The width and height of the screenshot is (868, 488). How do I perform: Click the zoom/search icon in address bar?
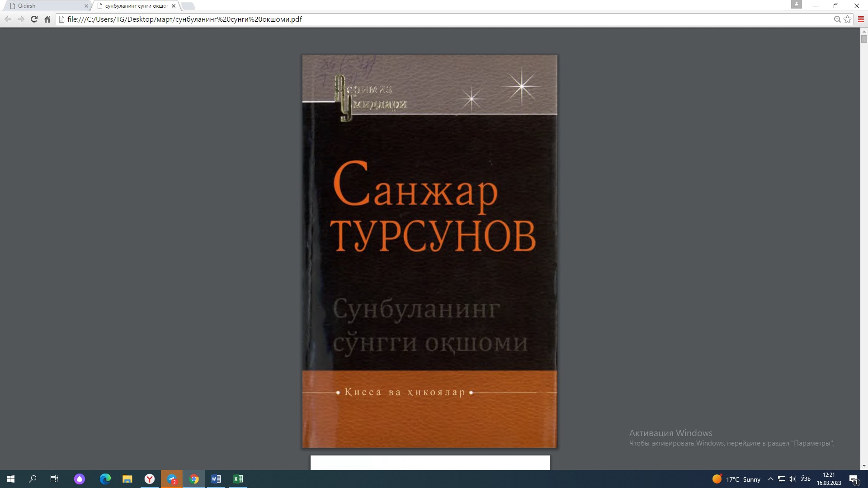tap(837, 19)
